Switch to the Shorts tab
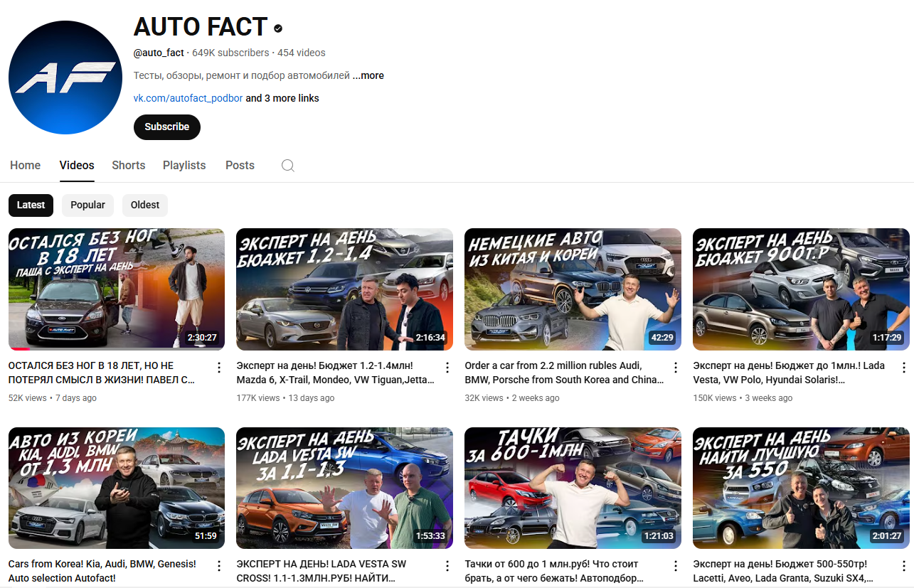914x588 pixels. point(128,165)
